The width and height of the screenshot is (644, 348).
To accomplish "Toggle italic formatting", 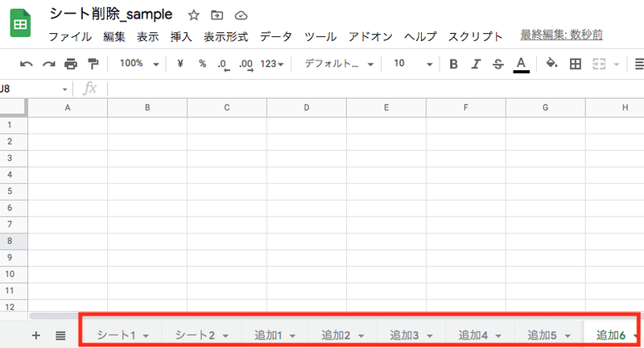I will coord(476,64).
